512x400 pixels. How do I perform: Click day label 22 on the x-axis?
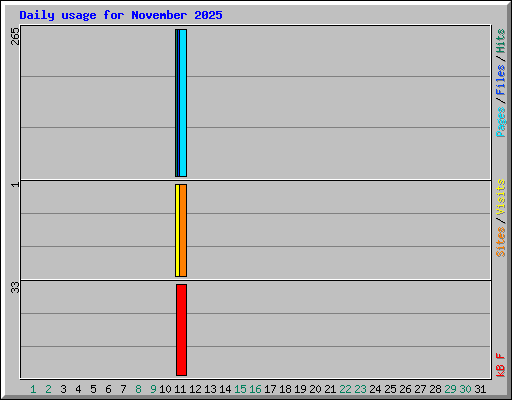[345, 389]
